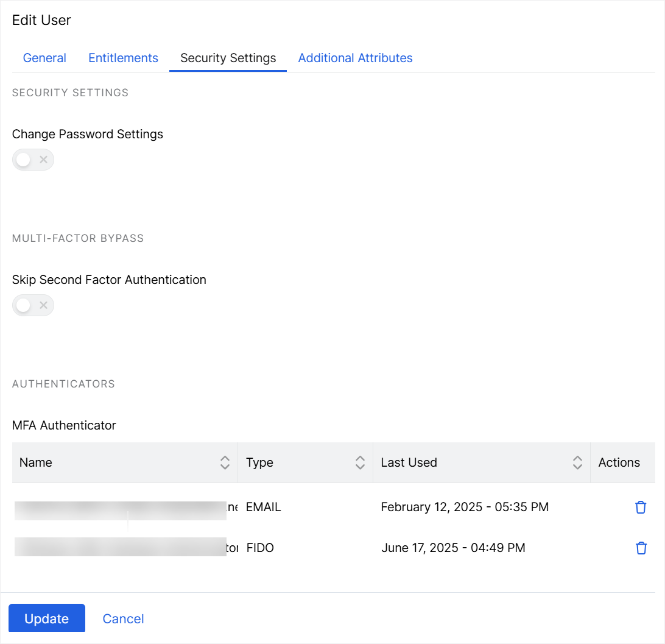Delete the FIDO authenticator with trash icon
Viewport: 665px width, 644px height.
click(641, 548)
